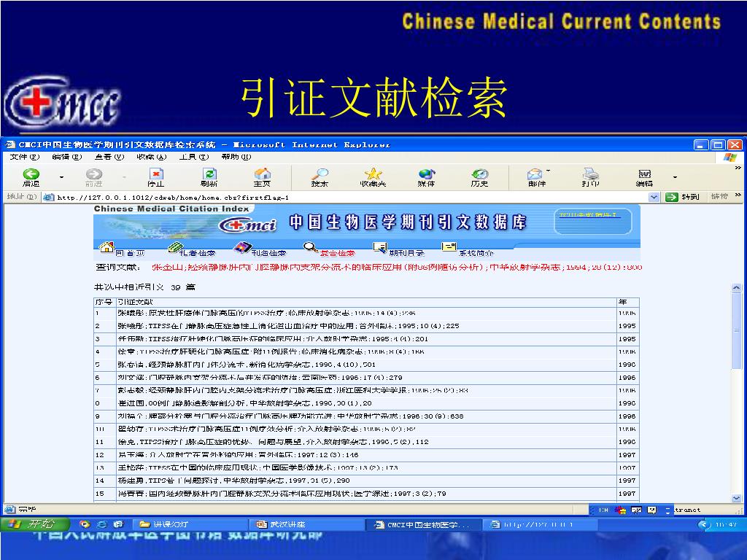Click the house icon beside 回首页
The image size is (747, 560).
tap(107, 247)
